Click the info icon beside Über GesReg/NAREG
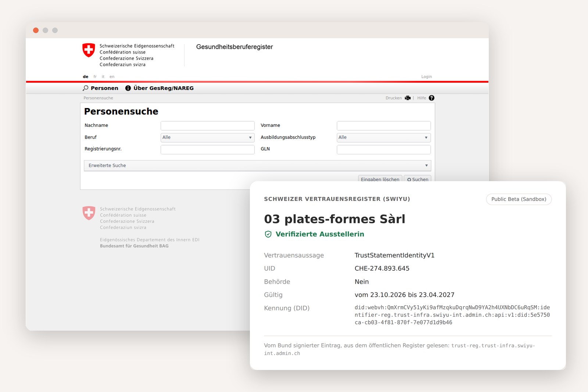588x392 pixels. click(x=128, y=88)
